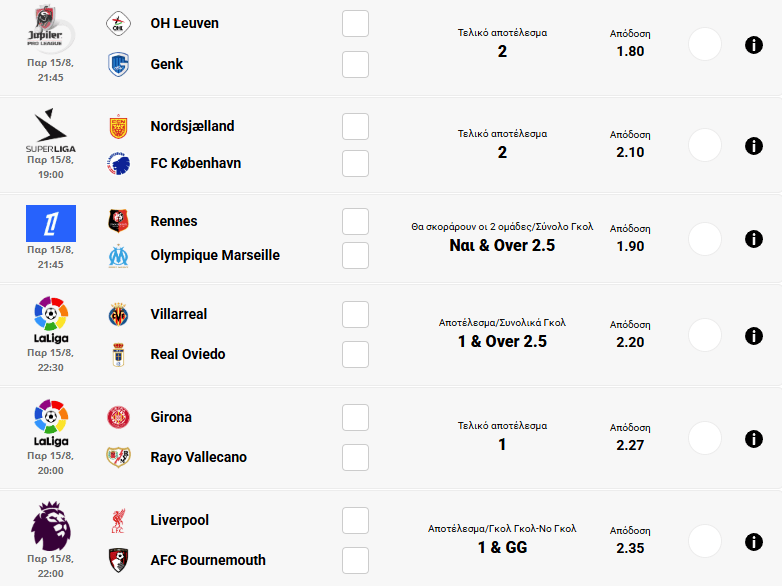Image resolution: width=782 pixels, height=586 pixels.
Task: Select round button for Nordsjælland 2.10 odds
Action: coord(705,145)
